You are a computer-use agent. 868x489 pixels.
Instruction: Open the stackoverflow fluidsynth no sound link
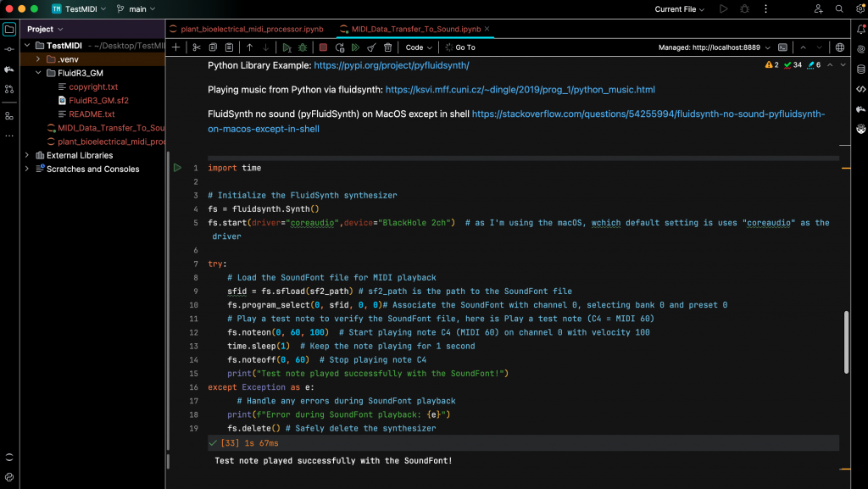516,121
